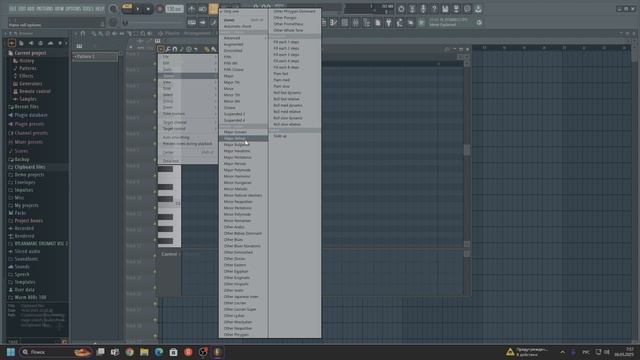Click the file icon in browser toolbar
Image resolution: width=640 pixels, height=360 pixels.
(x=21, y=43)
